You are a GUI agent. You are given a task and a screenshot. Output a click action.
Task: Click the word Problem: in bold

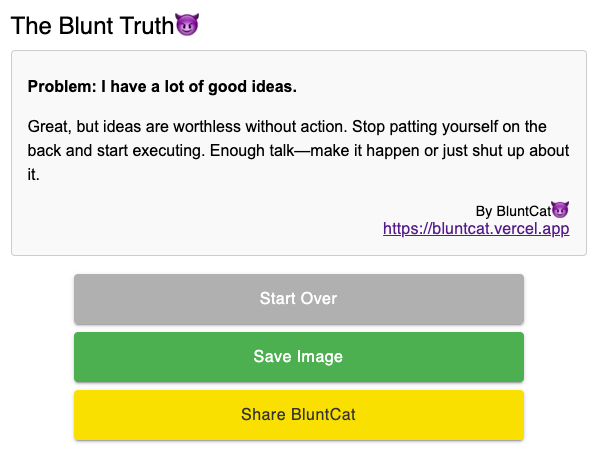pyautogui.click(x=62, y=87)
